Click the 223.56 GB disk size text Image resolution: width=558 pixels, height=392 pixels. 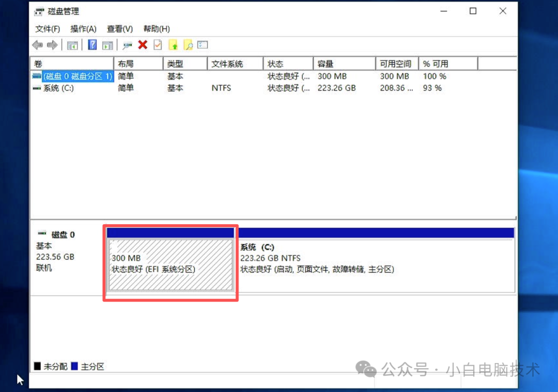[x=55, y=257]
